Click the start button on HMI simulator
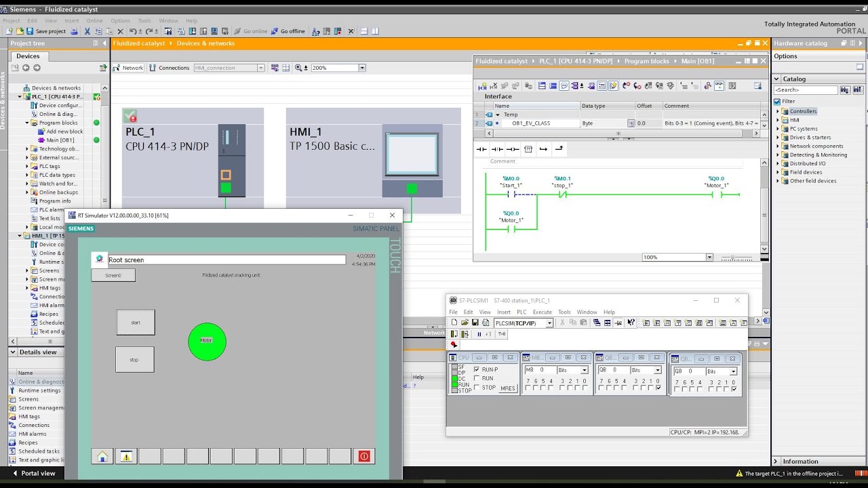Viewport: 868px width, 488px height. click(x=136, y=323)
